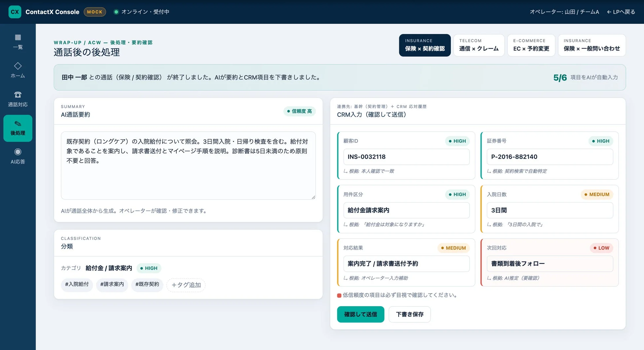Open the 一覧 sidebar grid icon
Viewport: 644px width, 350px height.
(18, 37)
